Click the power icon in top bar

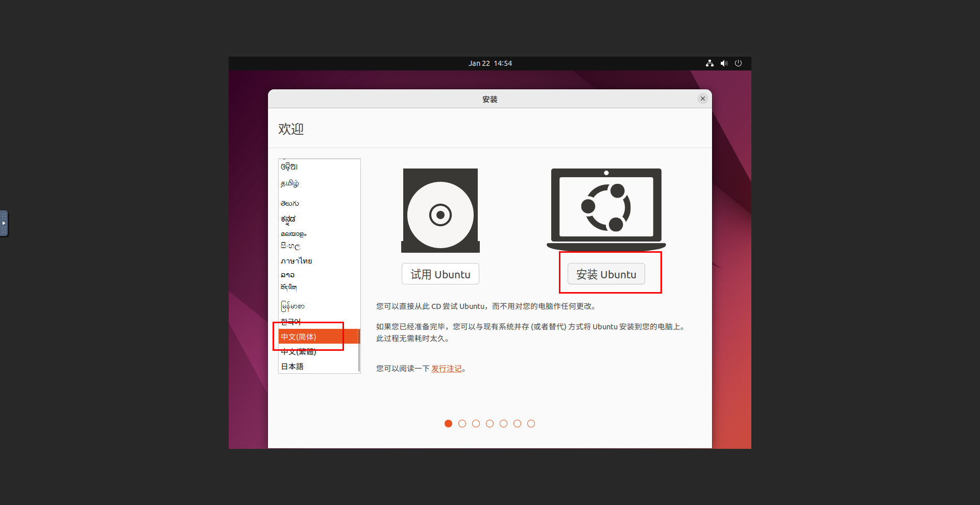[x=738, y=63]
